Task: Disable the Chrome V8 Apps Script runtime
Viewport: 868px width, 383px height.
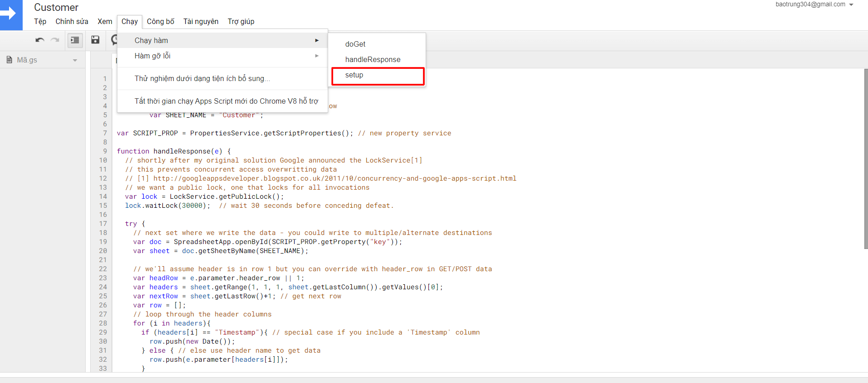Action: pyautogui.click(x=226, y=101)
